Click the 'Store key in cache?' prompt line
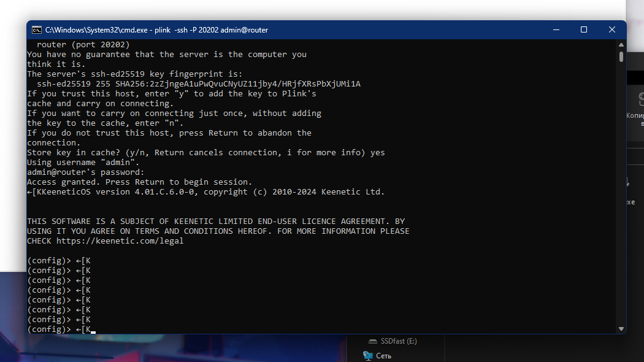The width and height of the screenshot is (644, 362). [x=205, y=152]
